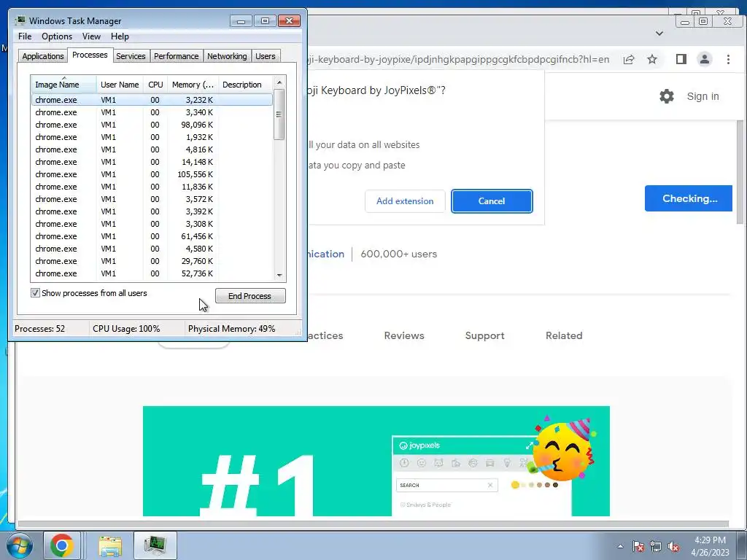Click Action Center flag tray icon
The image size is (747, 560).
[638, 546]
